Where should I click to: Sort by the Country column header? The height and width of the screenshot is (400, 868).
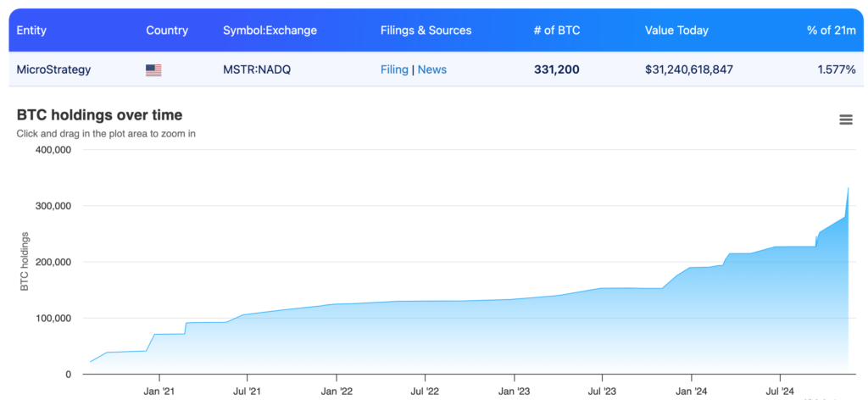pos(167,31)
